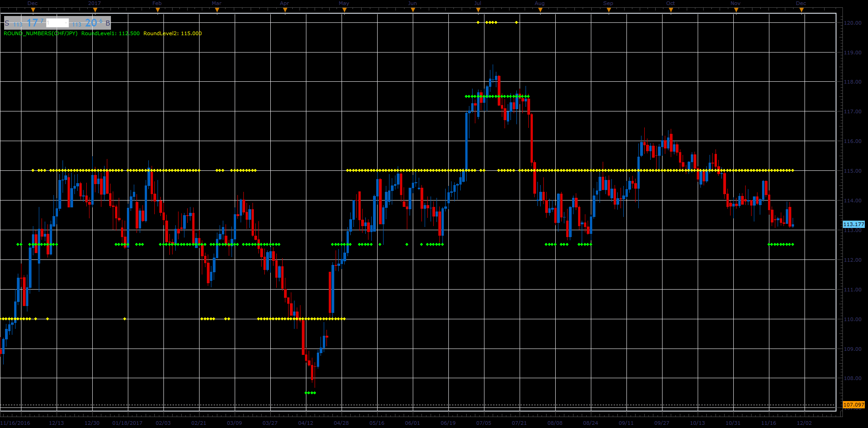Select the ROUND_NUMBERS(CHF/JPY) indicator label
Screen dimensions: 868x428
41,33
